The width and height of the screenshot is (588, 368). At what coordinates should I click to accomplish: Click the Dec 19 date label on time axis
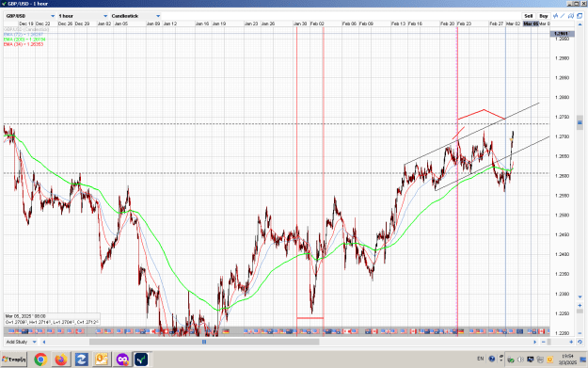point(26,24)
